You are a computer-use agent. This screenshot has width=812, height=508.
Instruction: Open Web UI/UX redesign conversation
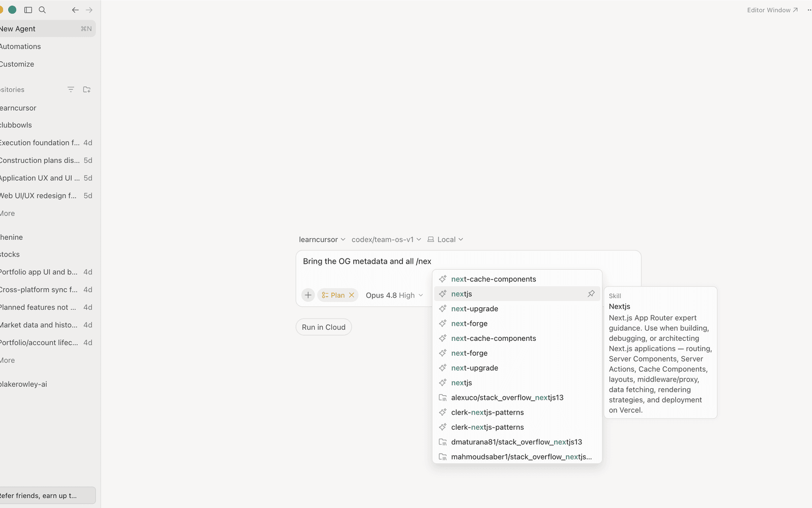coord(48,196)
